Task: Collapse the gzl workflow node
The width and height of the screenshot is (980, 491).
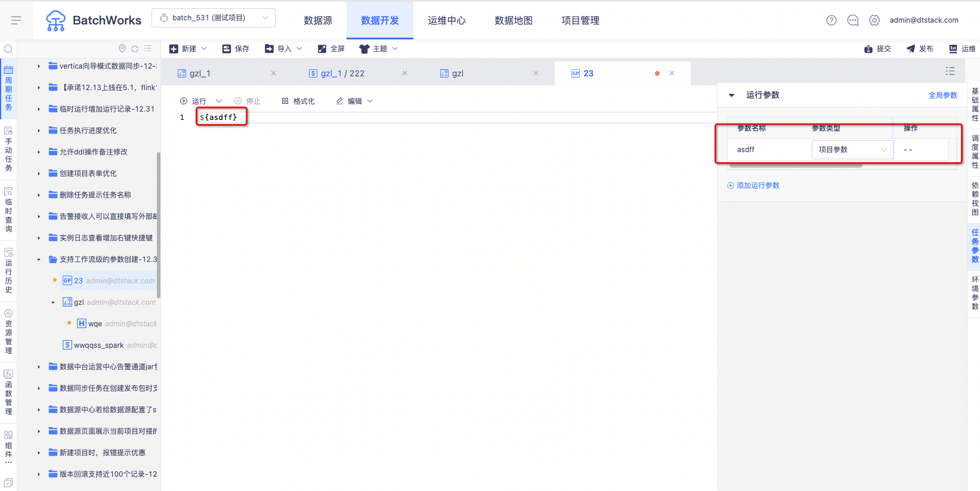Action: 53,302
